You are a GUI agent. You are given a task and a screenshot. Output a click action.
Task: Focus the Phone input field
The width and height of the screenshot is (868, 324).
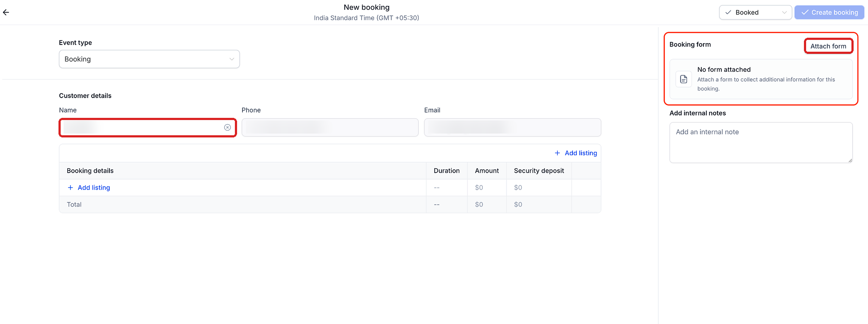330,127
